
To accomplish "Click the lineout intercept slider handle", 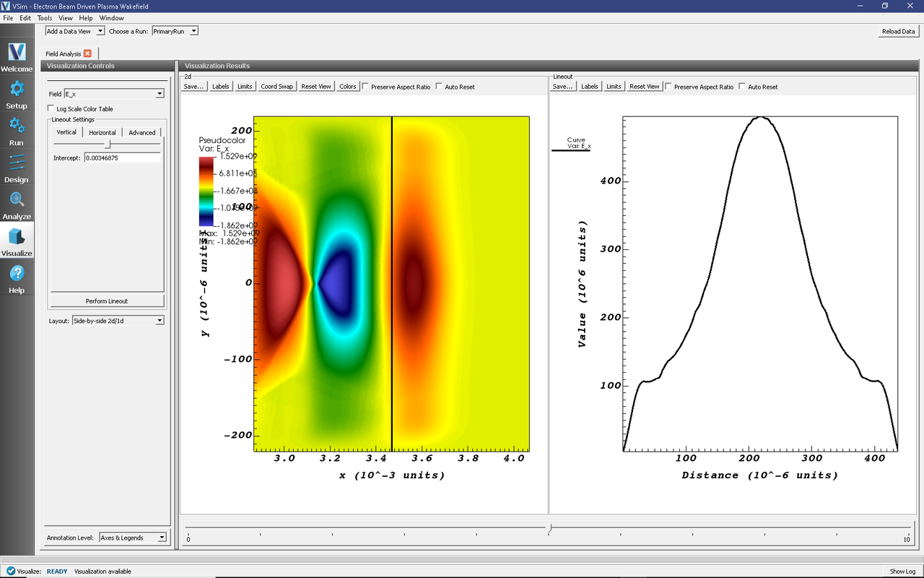I will pyautogui.click(x=109, y=144).
